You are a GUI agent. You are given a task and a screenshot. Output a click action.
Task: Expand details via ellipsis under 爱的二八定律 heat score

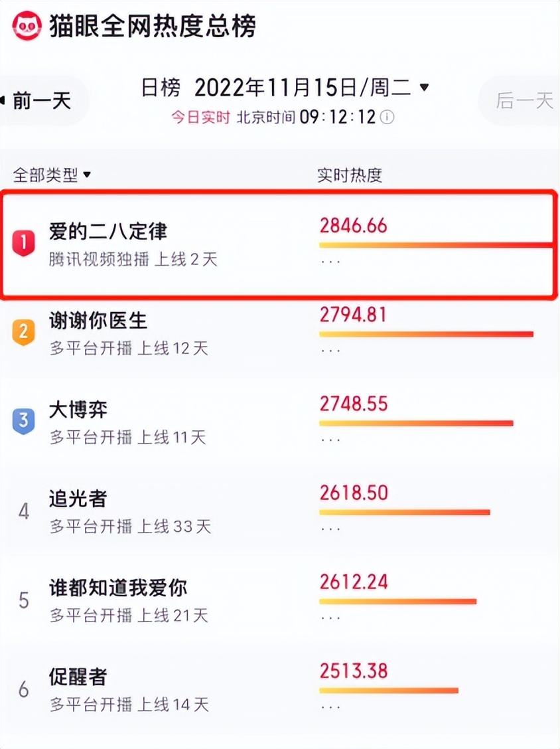(x=330, y=261)
